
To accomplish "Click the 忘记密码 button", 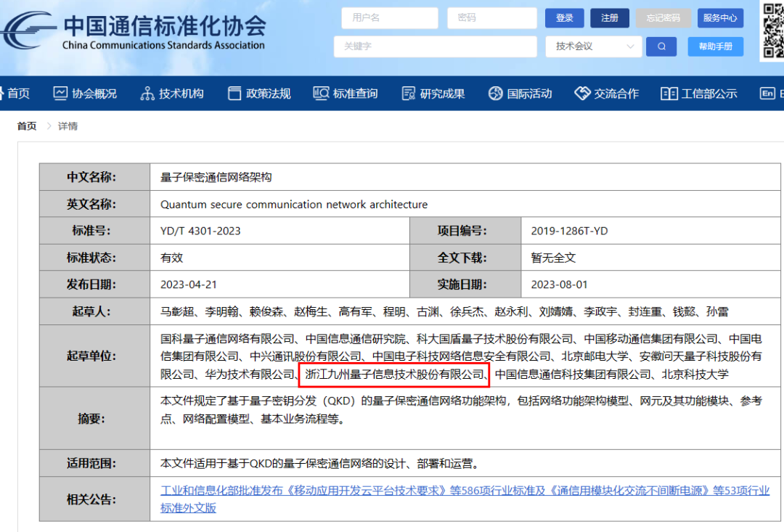I will [663, 18].
